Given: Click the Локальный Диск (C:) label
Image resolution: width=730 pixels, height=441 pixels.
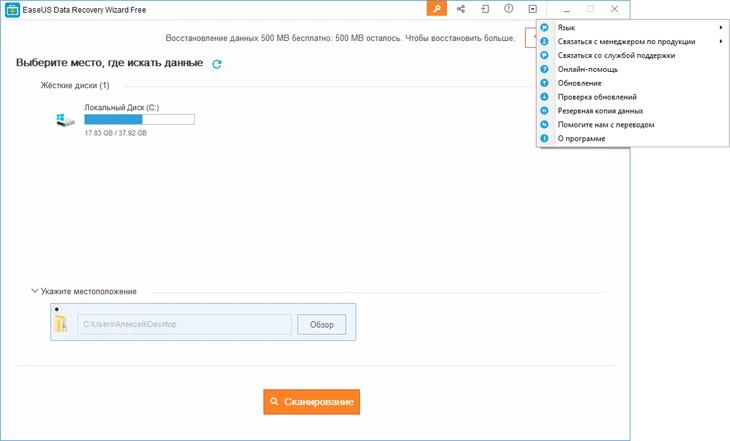Looking at the screenshot, I should click(122, 108).
